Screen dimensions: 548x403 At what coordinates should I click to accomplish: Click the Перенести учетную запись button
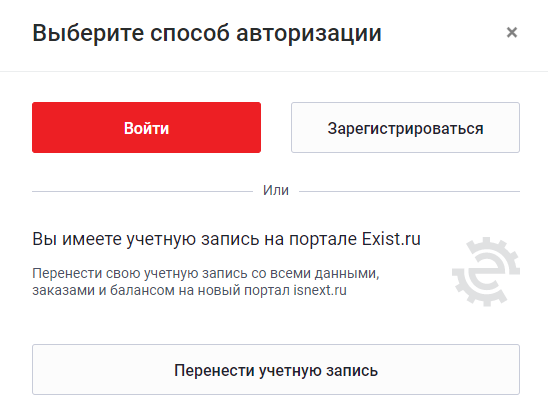point(276,370)
